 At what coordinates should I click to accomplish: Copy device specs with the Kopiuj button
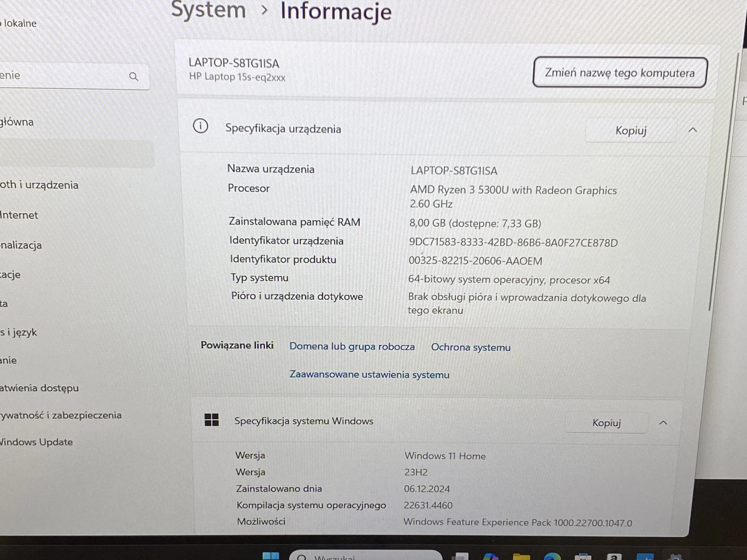630,130
